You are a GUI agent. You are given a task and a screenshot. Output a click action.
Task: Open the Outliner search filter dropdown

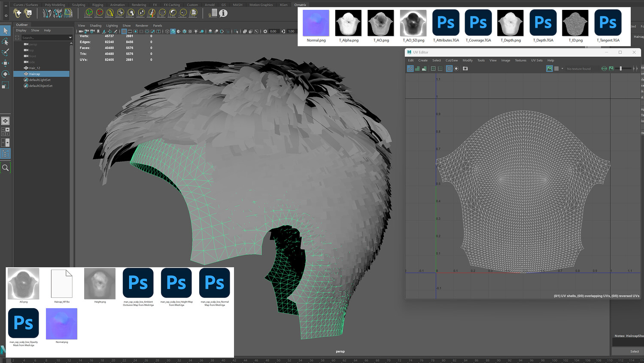coord(70,38)
